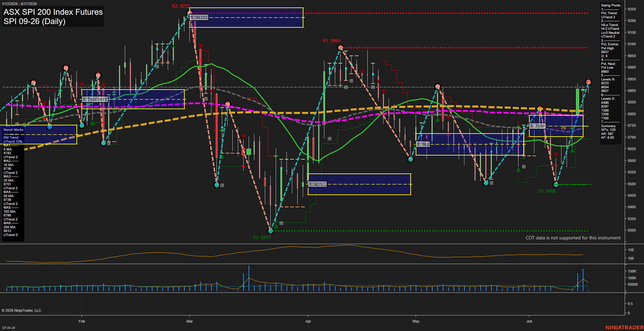Viewport: 644px width, 331px height.
Task: Click the Swing Pivots panel heading
Action: (x=611, y=5)
